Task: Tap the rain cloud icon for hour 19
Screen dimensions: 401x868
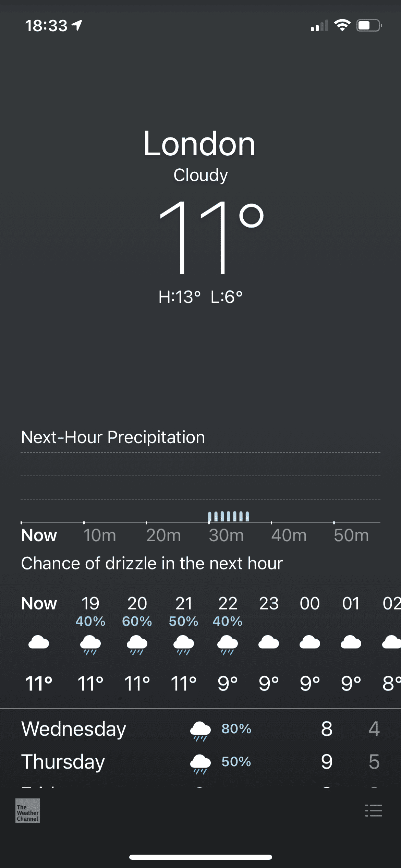Action: 90,644
